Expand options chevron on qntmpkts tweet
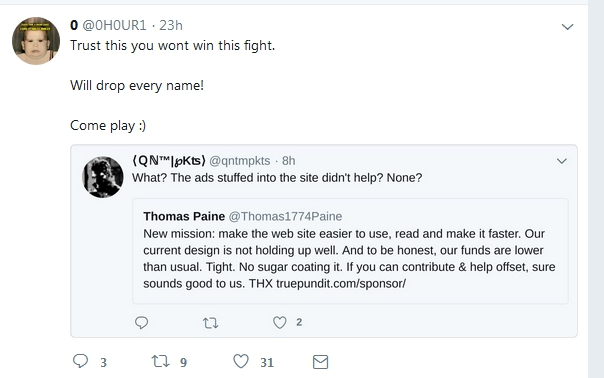 pyautogui.click(x=562, y=161)
